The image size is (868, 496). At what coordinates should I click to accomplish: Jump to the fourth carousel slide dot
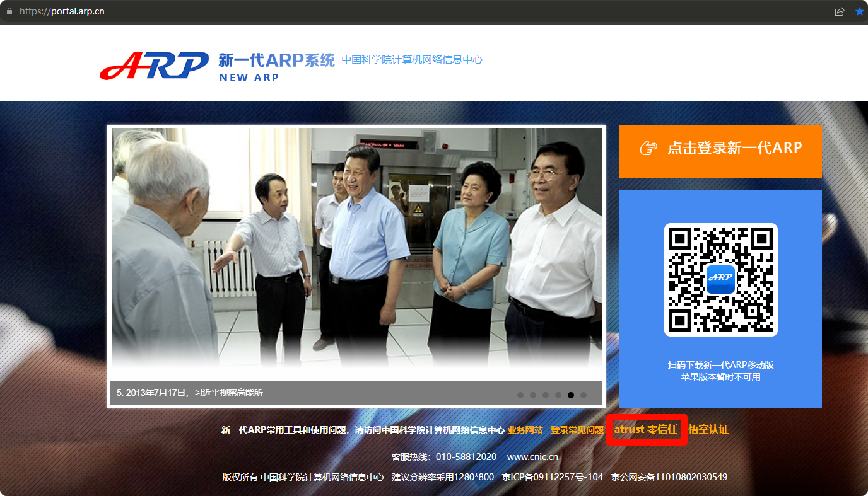pyautogui.click(x=558, y=395)
